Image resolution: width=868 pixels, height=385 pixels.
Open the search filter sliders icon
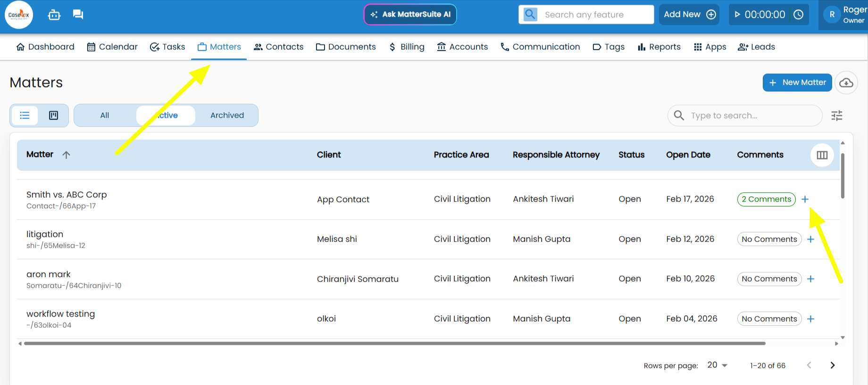(837, 115)
